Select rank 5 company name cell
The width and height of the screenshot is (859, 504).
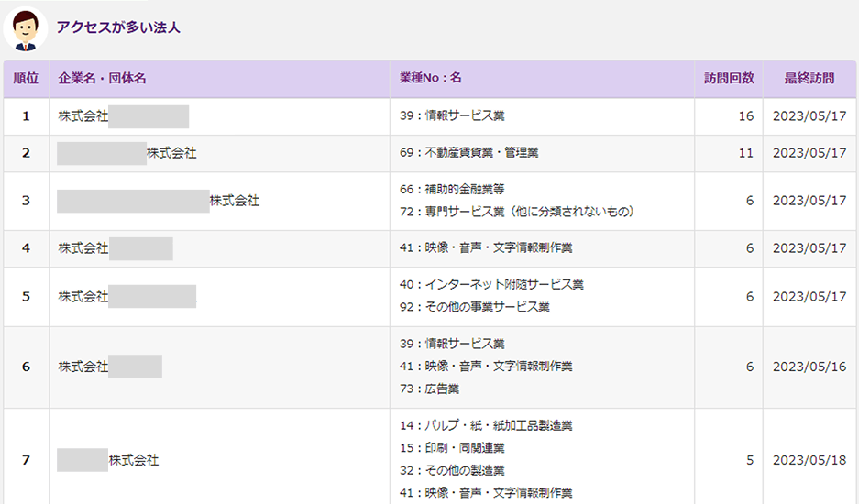(220, 296)
